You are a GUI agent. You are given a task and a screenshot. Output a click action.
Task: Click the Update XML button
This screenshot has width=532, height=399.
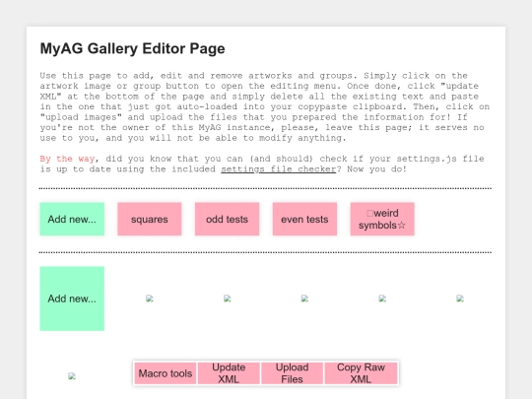click(x=229, y=373)
